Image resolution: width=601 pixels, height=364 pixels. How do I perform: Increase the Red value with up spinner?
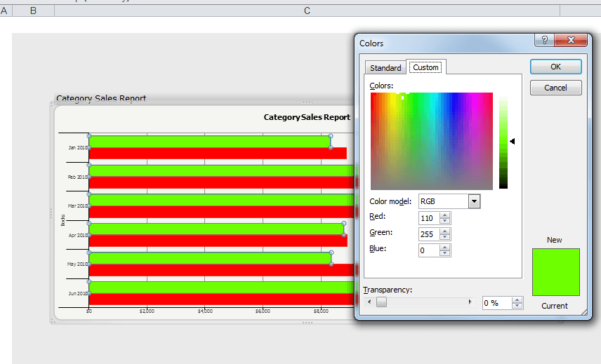(x=444, y=215)
